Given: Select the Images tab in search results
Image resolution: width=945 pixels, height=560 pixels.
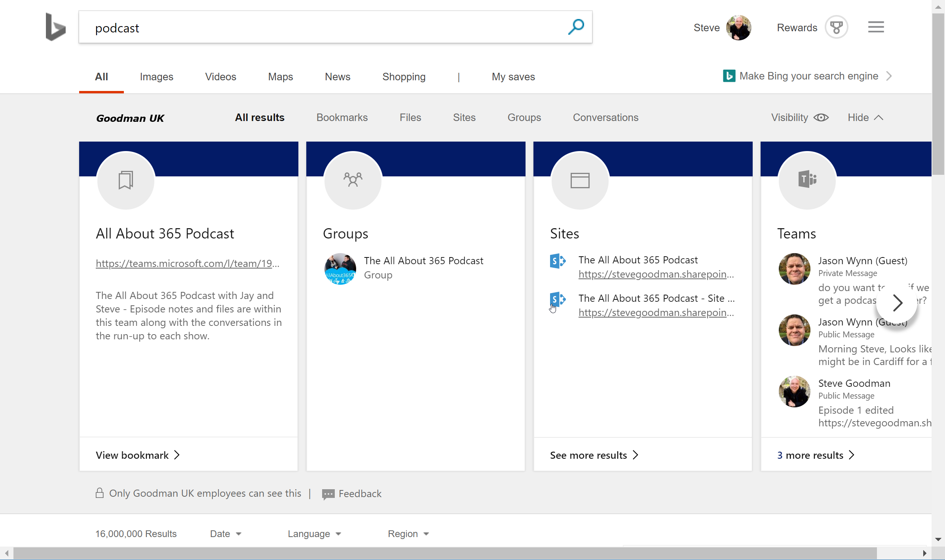Looking at the screenshot, I should [157, 77].
